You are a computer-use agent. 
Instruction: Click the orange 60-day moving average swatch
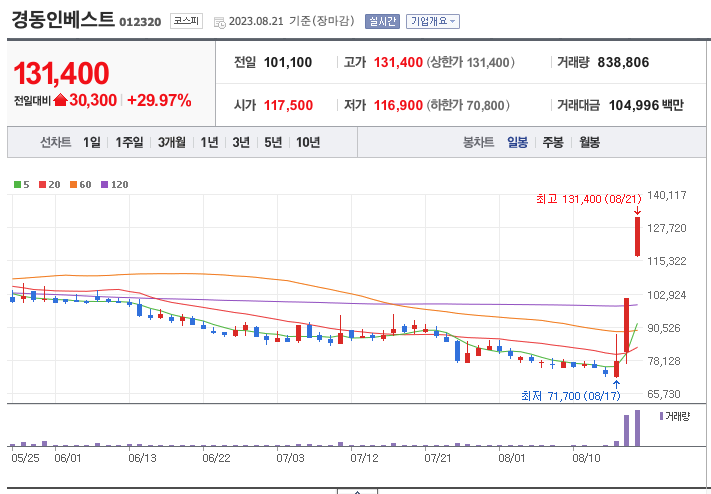coord(73,185)
